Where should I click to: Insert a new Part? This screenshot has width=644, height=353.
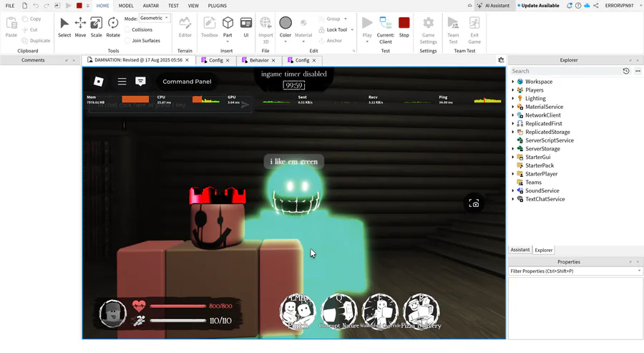click(228, 26)
